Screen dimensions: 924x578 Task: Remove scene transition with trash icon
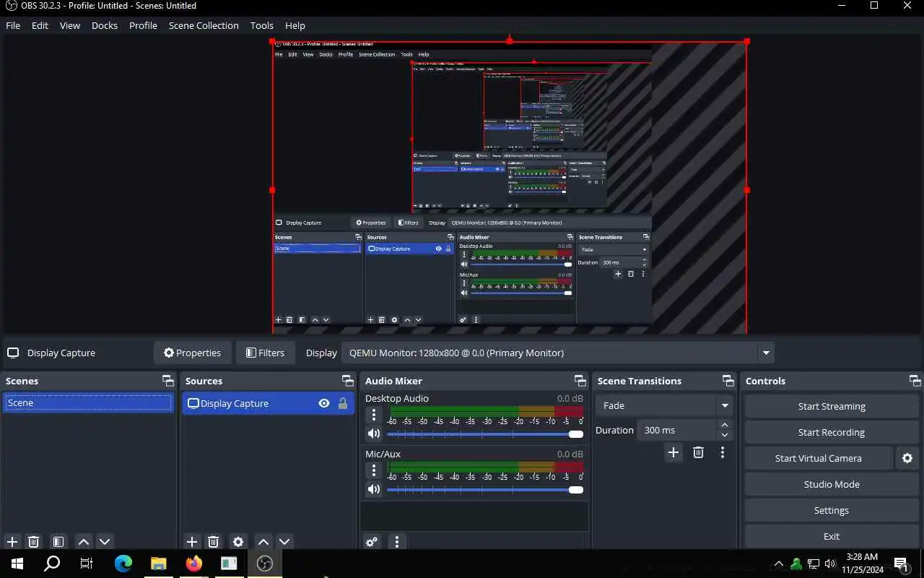click(x=698, y=452)
